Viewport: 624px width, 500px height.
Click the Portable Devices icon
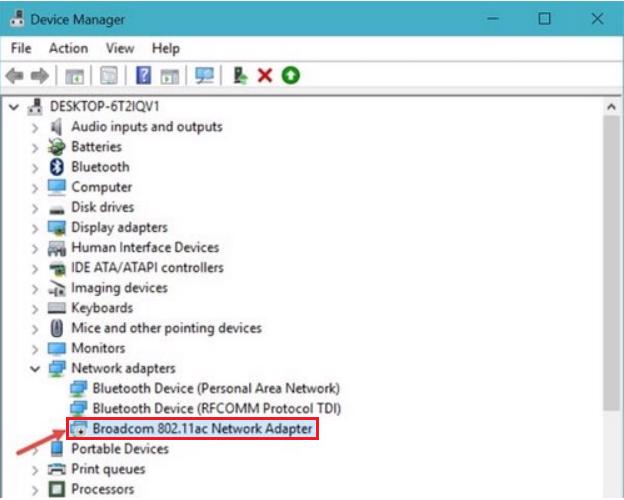click(x=57, y=449)
